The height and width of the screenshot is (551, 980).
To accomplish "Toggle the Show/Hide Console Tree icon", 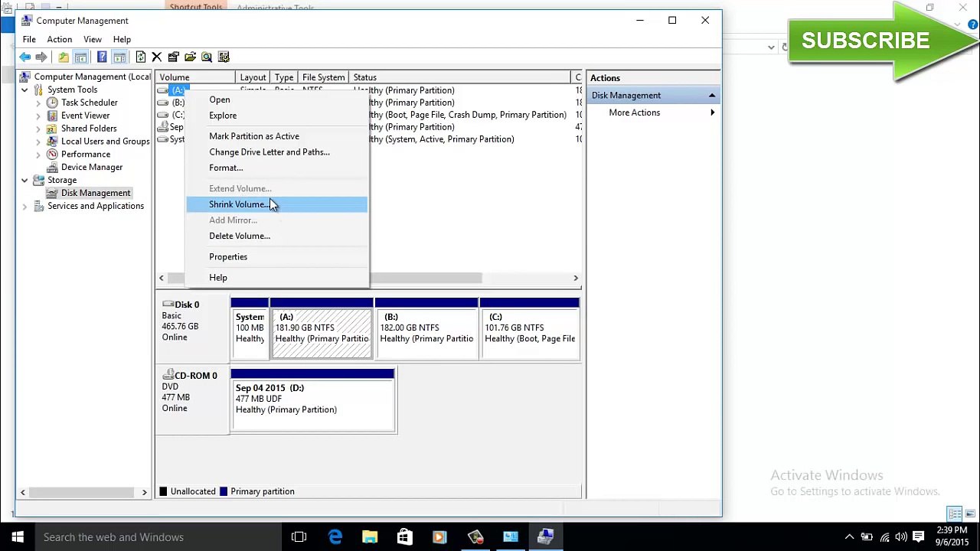I will (x=80, y=57).
